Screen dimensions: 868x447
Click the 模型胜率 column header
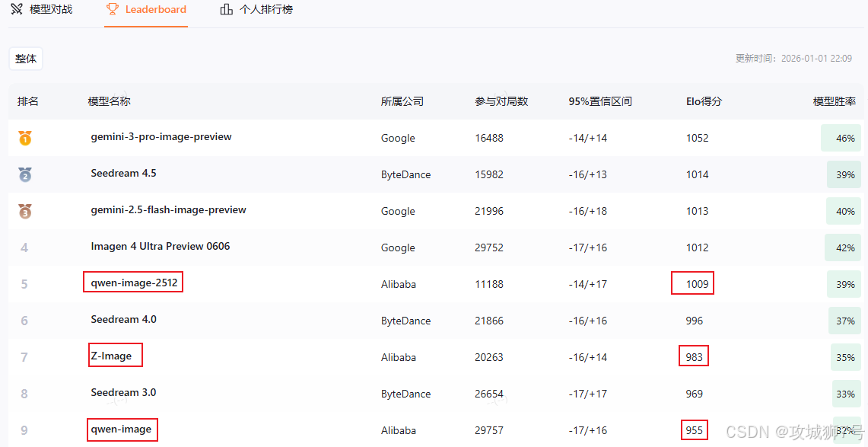835,101
